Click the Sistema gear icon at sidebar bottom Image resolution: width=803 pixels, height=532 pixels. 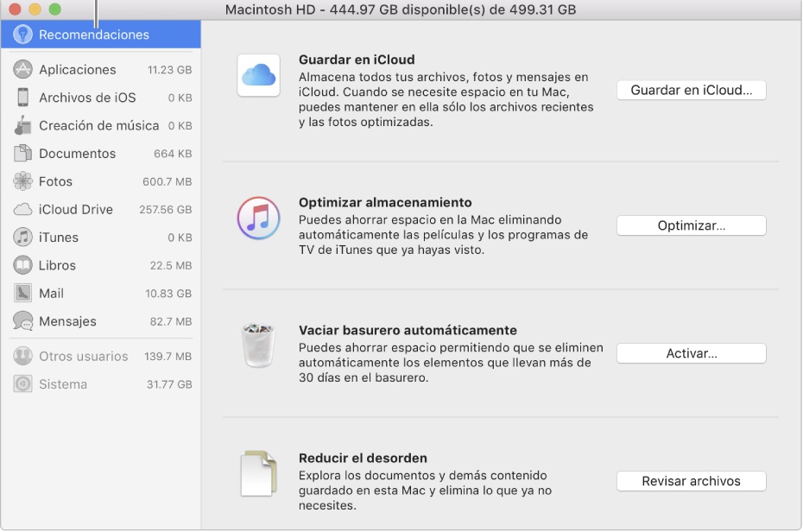(x=21, y=383)
